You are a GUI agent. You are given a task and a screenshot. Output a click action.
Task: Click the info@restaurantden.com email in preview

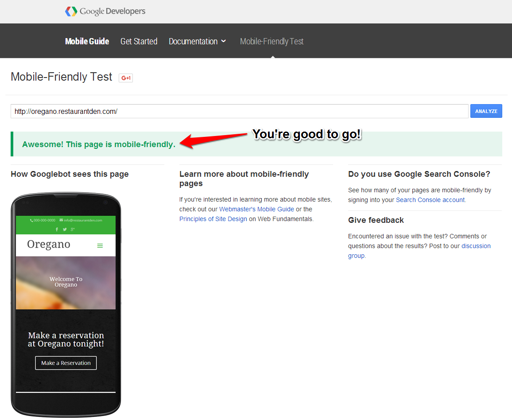(x=83, y=220)
